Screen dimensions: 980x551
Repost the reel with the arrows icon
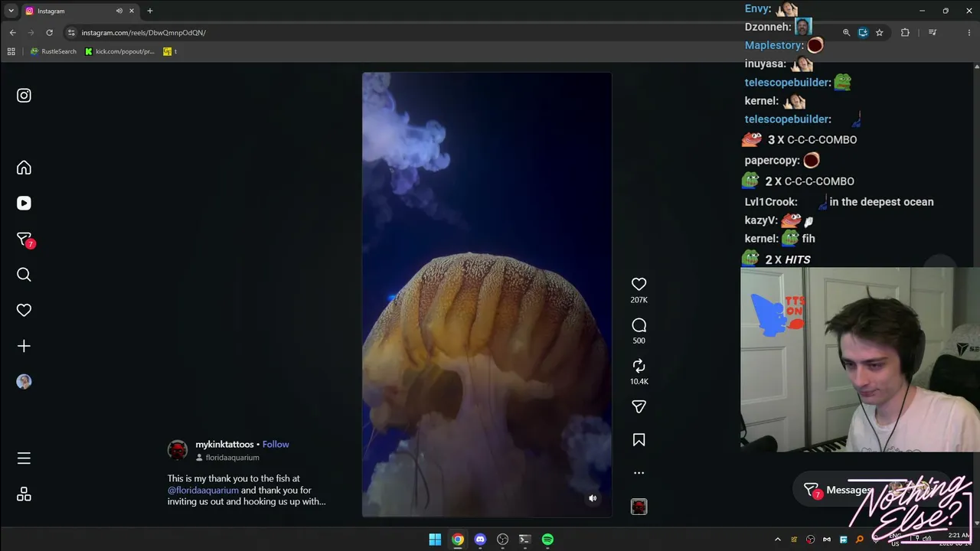click(639, 366)
